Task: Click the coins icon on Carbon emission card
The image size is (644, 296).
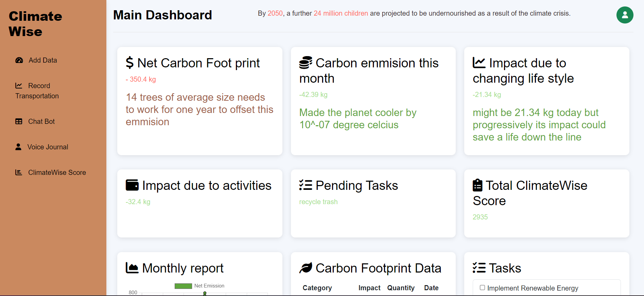Action: [x=306, y=63]
